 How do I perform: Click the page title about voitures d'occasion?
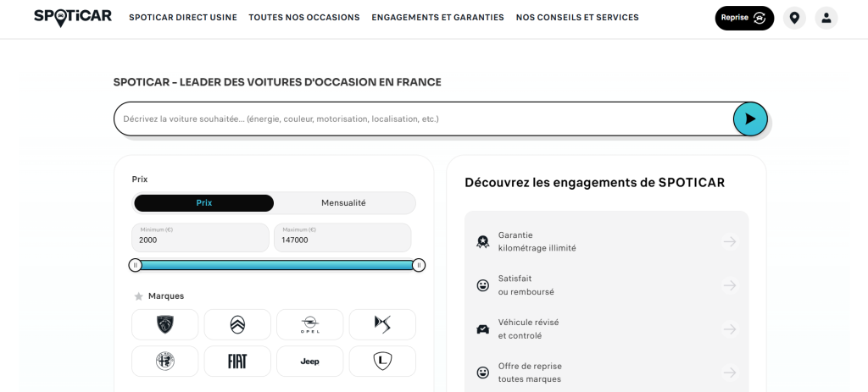click(x=277, y=82)
